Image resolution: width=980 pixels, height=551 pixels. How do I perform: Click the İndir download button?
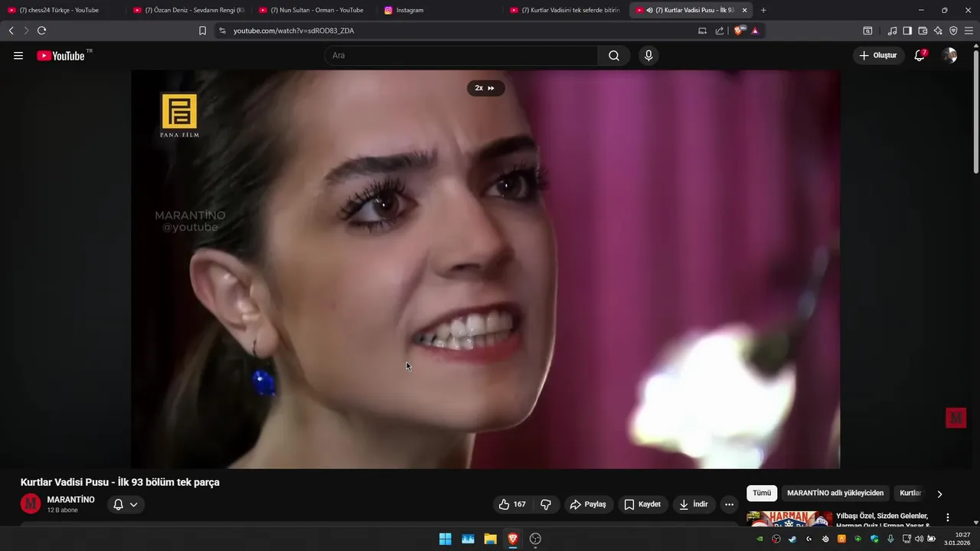[x=694, y=504]
